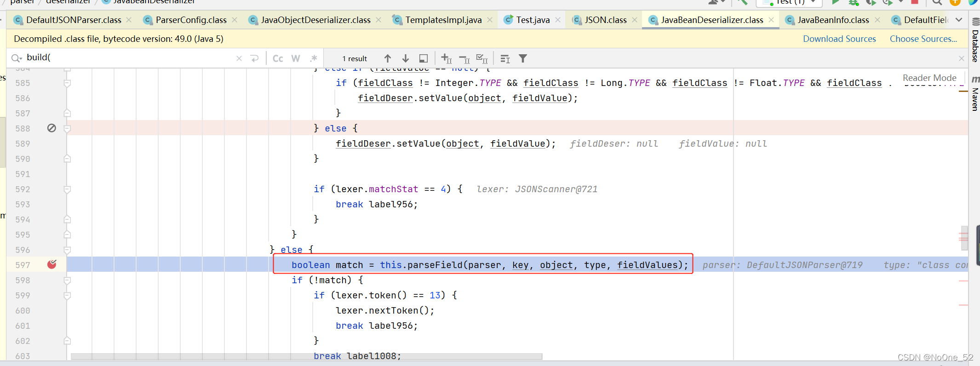Toggle Reader Mode label

click(929, 78)
